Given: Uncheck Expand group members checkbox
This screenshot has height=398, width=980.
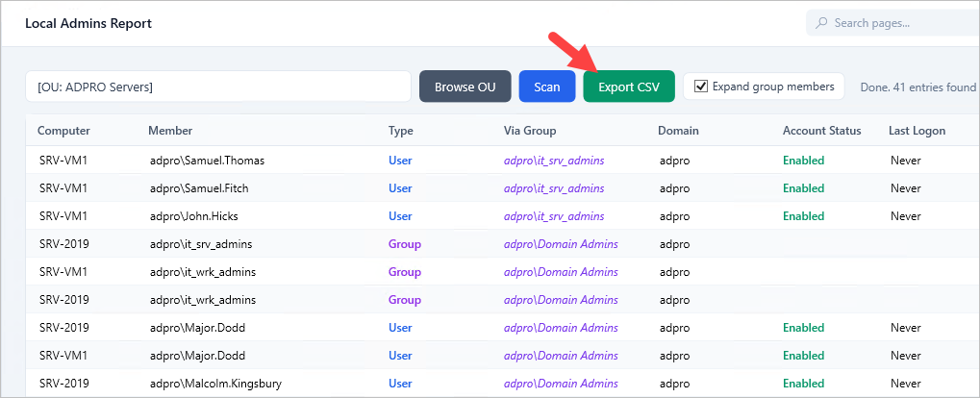Looking at the screenshot, I should 701,87.
